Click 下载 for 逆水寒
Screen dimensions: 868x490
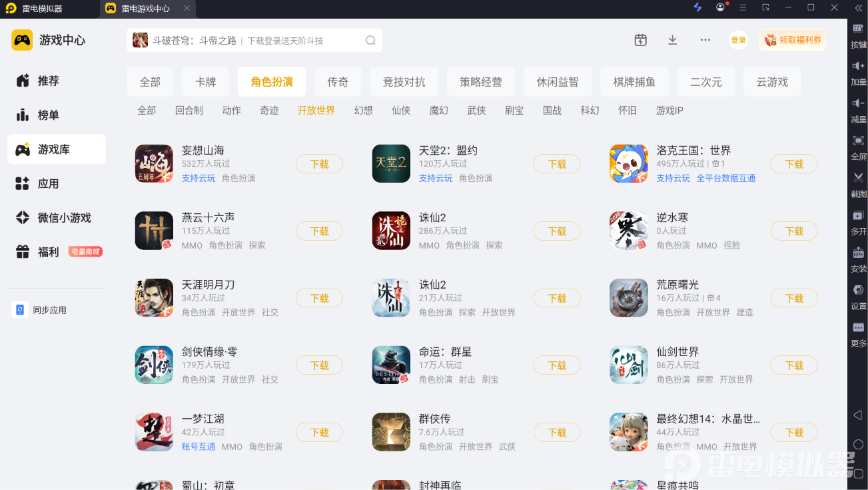tap(794, 231)
